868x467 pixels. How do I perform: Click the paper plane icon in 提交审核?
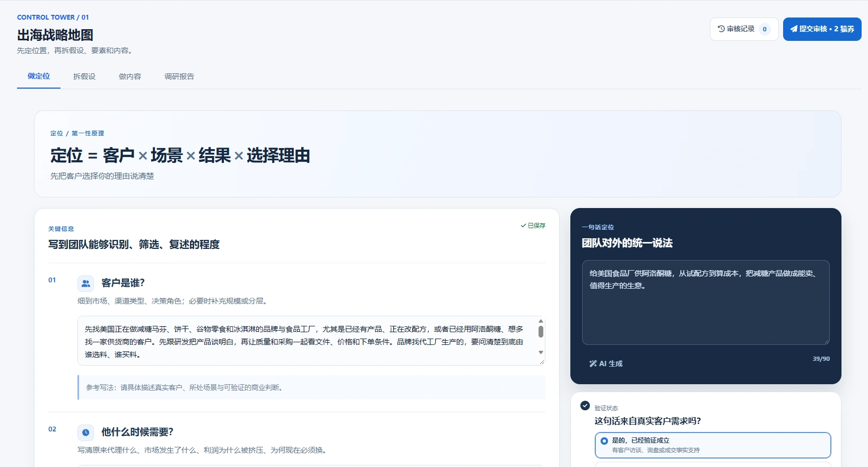794,29
